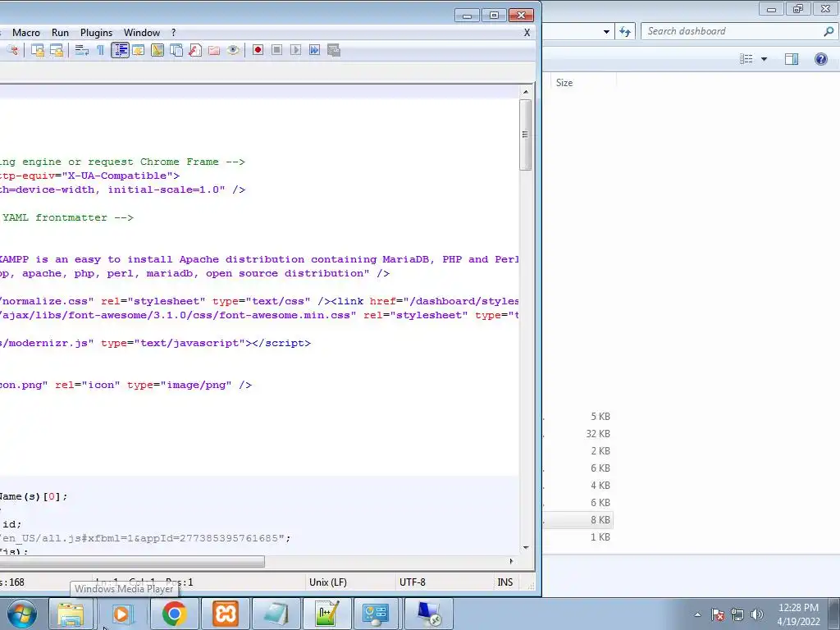840x630 pixels.
Task: Toggle the indent guide toolbar button
Action: pos(120,50)
